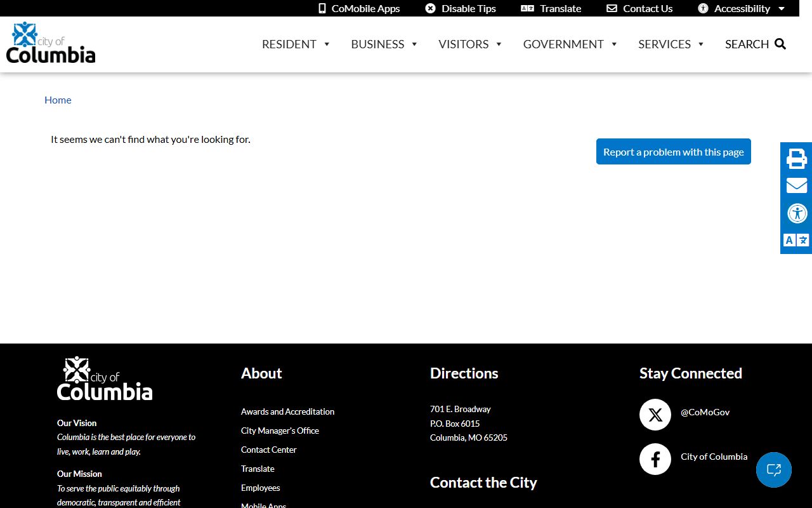Click the @CoMoGov handle link
Image resolution: width=812 pixels, height=508 pixels.
tap(705, 412)
